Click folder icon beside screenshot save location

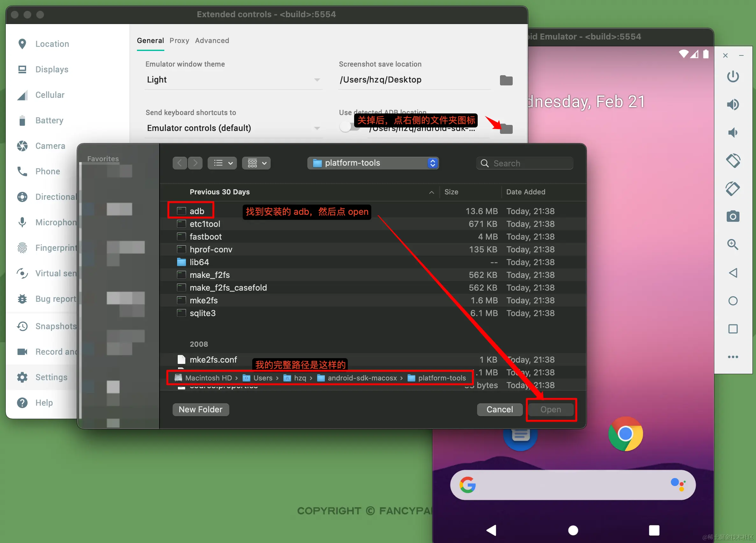[506, 80]
